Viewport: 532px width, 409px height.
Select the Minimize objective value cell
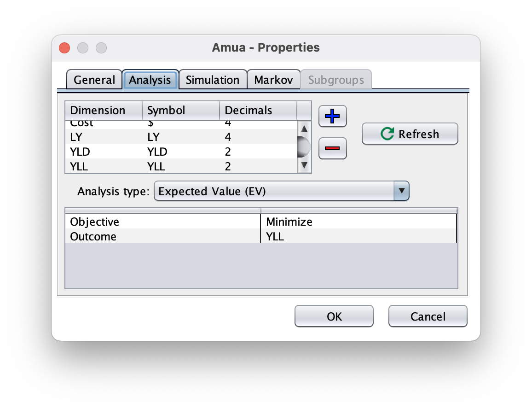[359, 222]
